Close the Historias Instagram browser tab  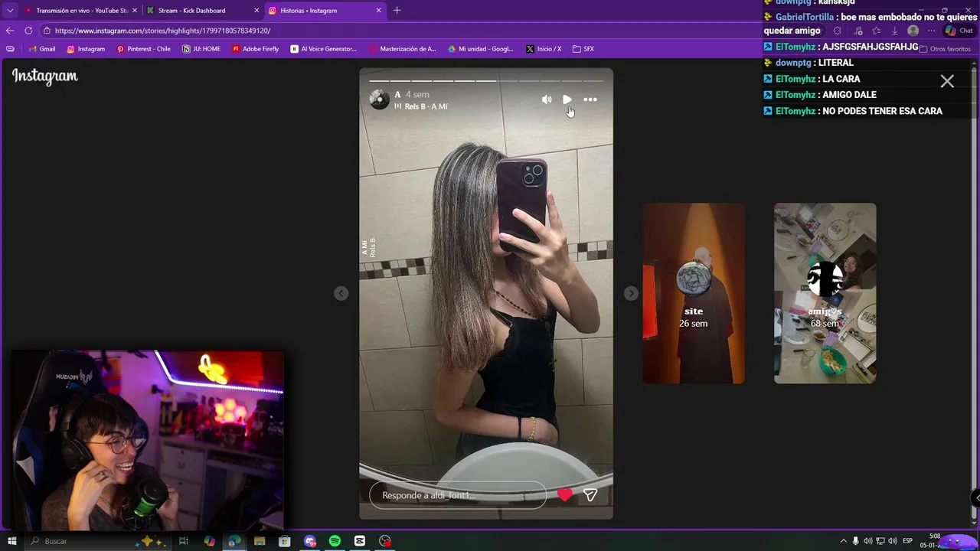coord(378,11)
